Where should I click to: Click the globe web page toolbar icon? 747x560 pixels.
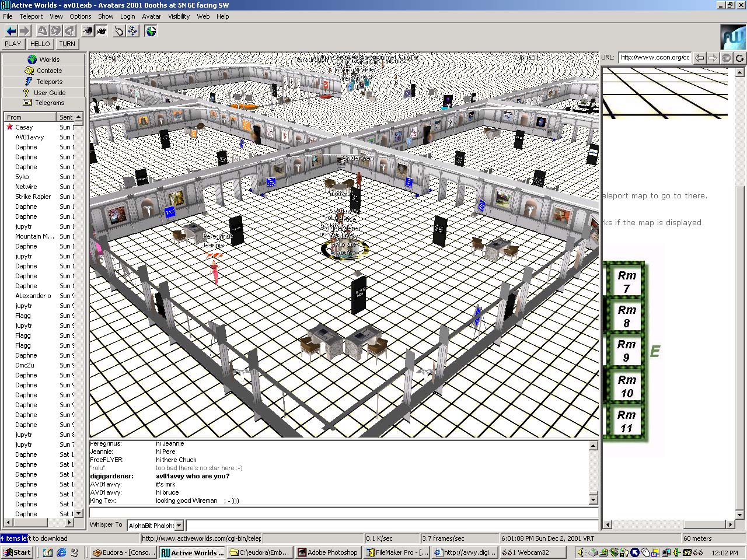point(151,31)
